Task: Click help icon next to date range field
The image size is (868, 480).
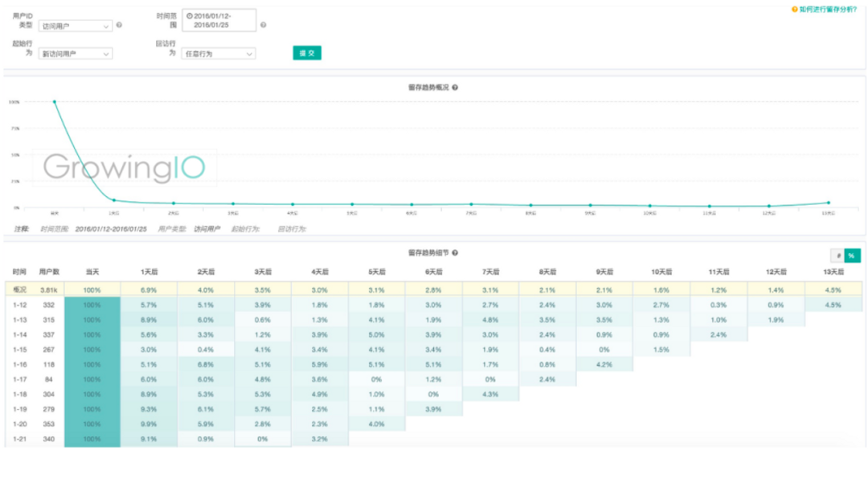Action: tap(263, 25)
